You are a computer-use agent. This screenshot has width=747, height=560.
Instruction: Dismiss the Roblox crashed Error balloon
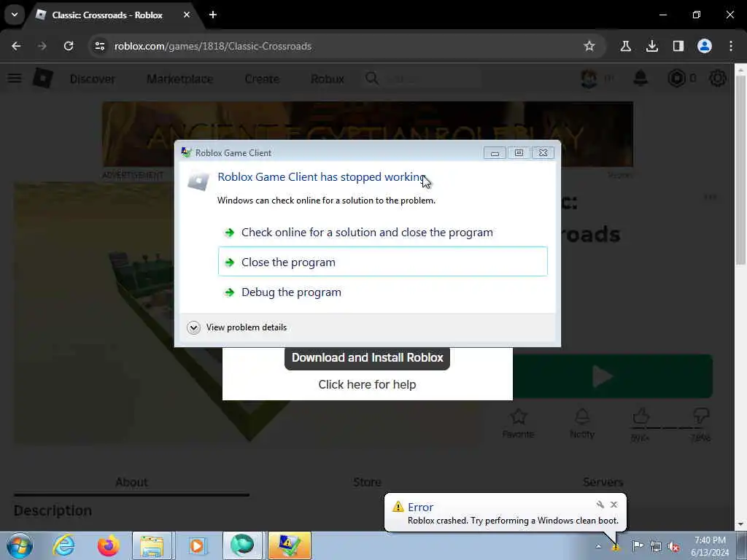614,505
